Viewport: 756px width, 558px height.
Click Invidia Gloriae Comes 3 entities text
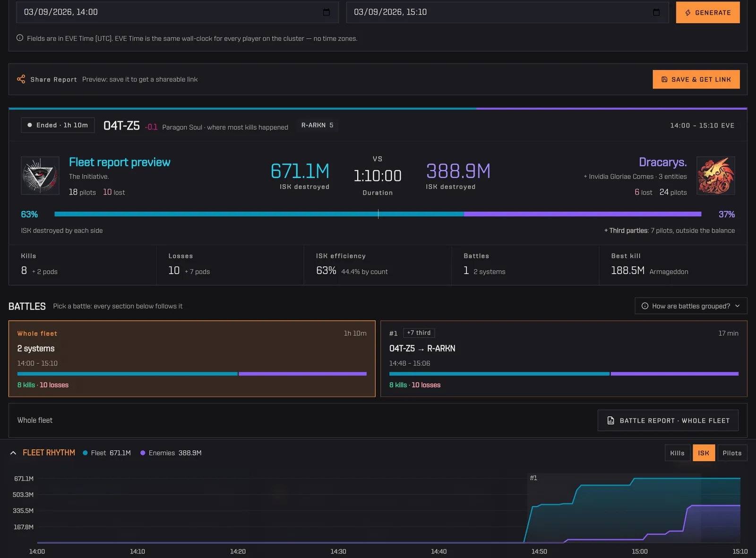[635, 177]
